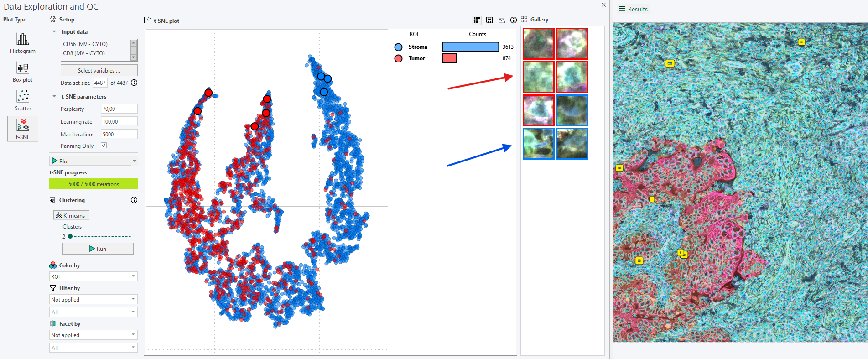868x359 pixels.
Task: Click the t-SNE plot title icon
Action: pyautogui.click(x=147, y=20)
